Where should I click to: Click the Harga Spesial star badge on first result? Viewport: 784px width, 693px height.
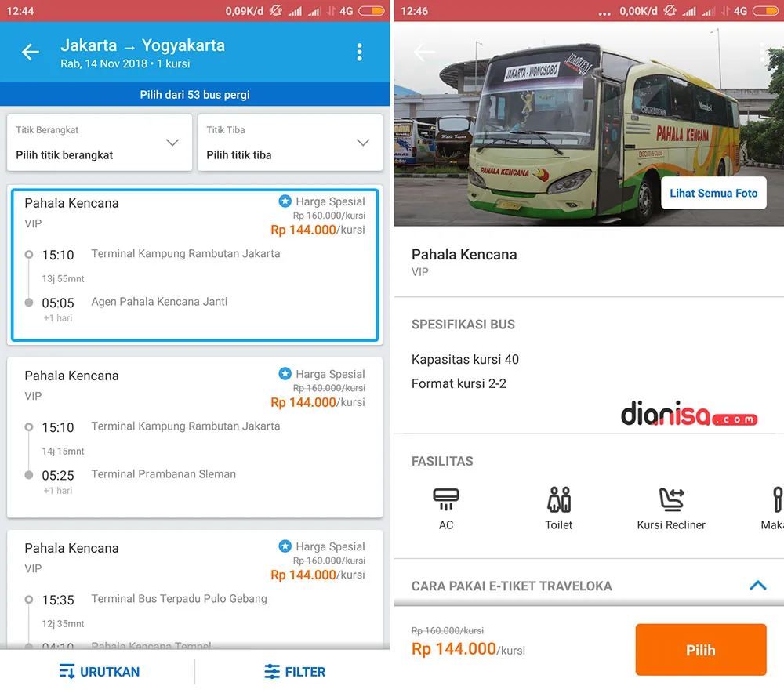click(285, 201)
